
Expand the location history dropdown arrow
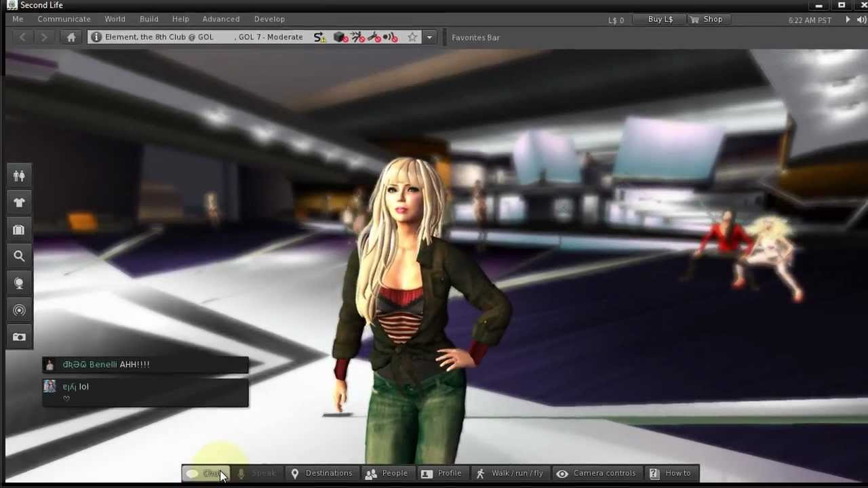tap(429, 37)
